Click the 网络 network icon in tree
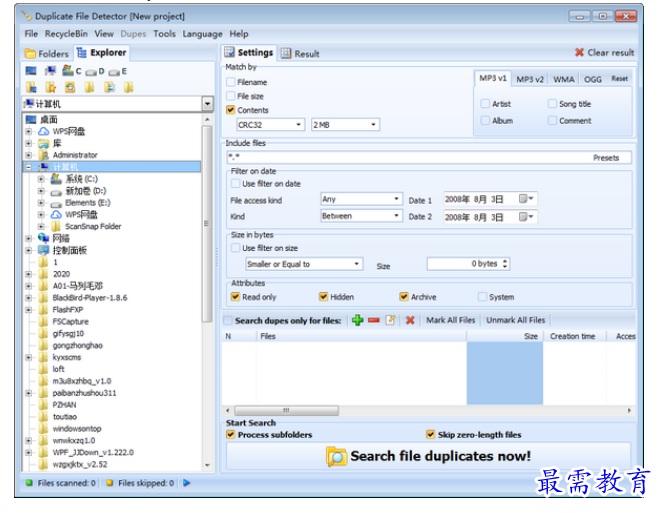 (44, 238)
